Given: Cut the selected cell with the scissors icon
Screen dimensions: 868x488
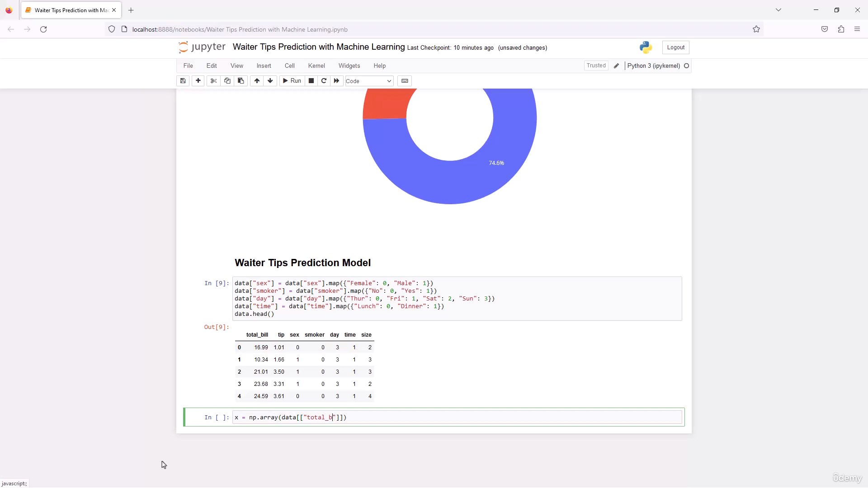Looking at the screenshot, I should click(214, 81).
